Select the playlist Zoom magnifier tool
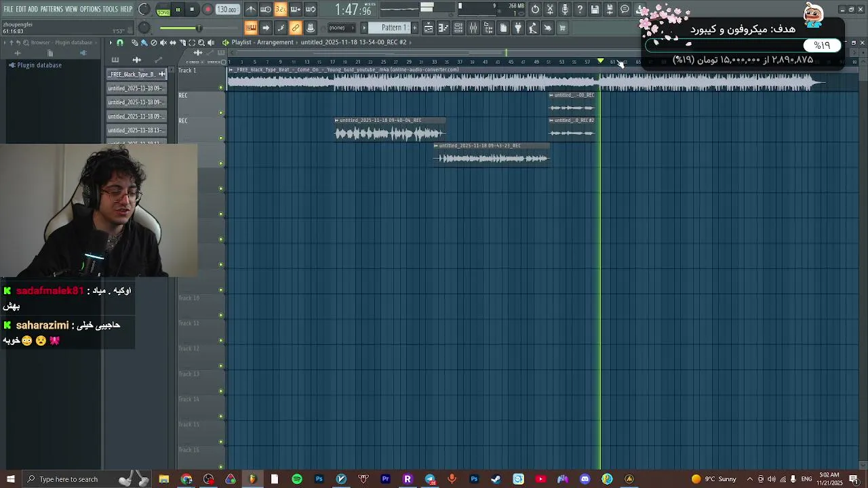868x488 pixels. tap(201, 43)
